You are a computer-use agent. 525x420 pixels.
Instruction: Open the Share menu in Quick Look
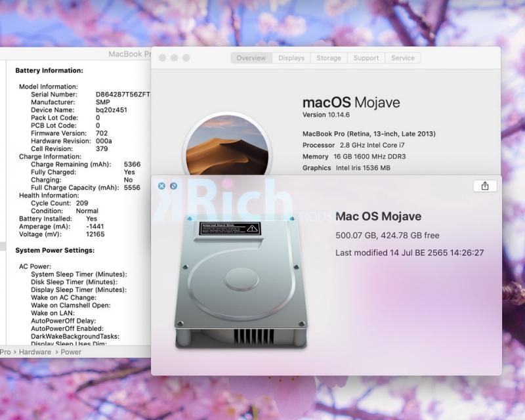coord(485,186)
